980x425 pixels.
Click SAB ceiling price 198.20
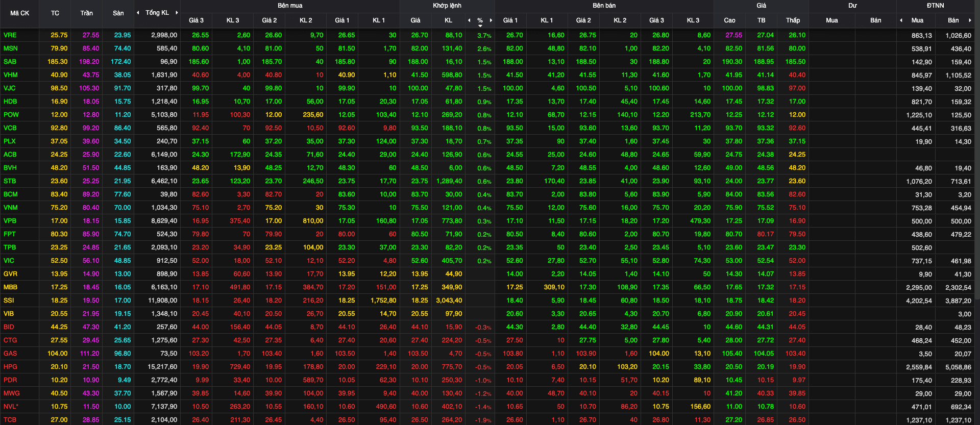coord(89,62)
